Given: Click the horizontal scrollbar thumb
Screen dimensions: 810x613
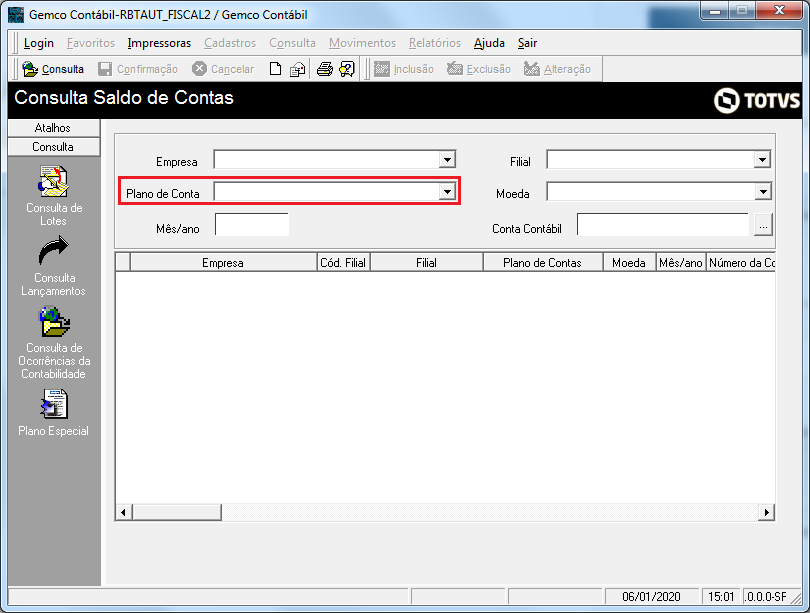Looking at the screenshot, I should (x=177, y=512).
